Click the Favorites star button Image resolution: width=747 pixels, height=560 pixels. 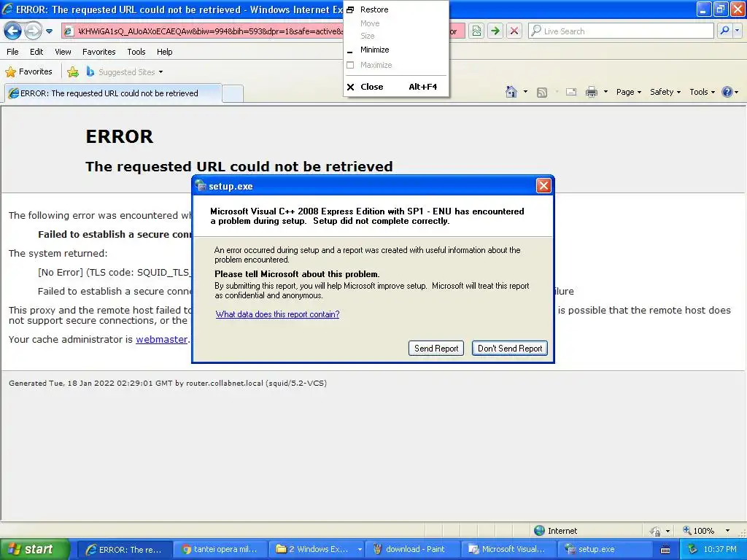tap(28, 72)
